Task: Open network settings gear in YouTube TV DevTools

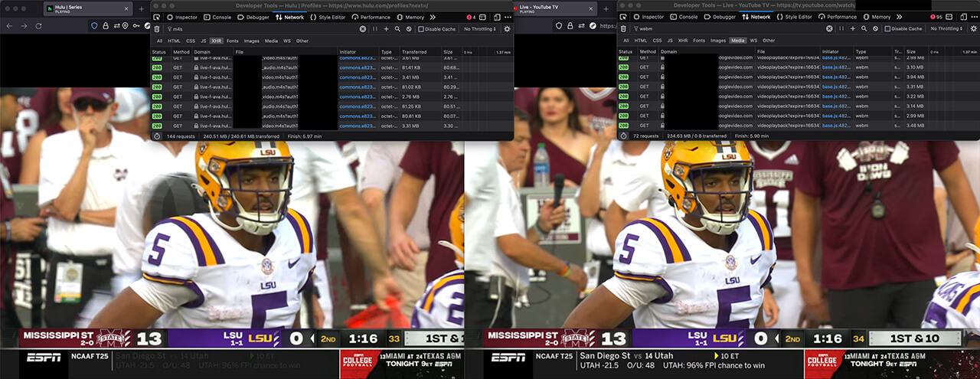Action: (x=973, y=29)
